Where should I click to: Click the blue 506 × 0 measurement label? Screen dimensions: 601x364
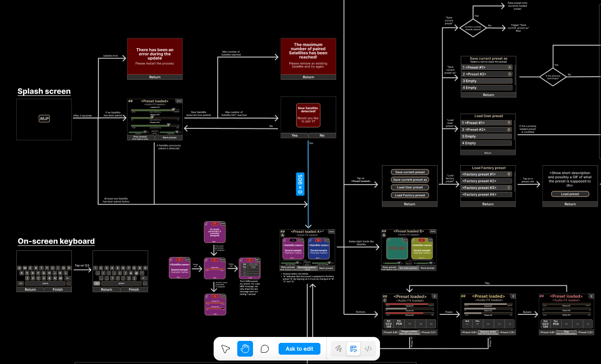point(300,184)
